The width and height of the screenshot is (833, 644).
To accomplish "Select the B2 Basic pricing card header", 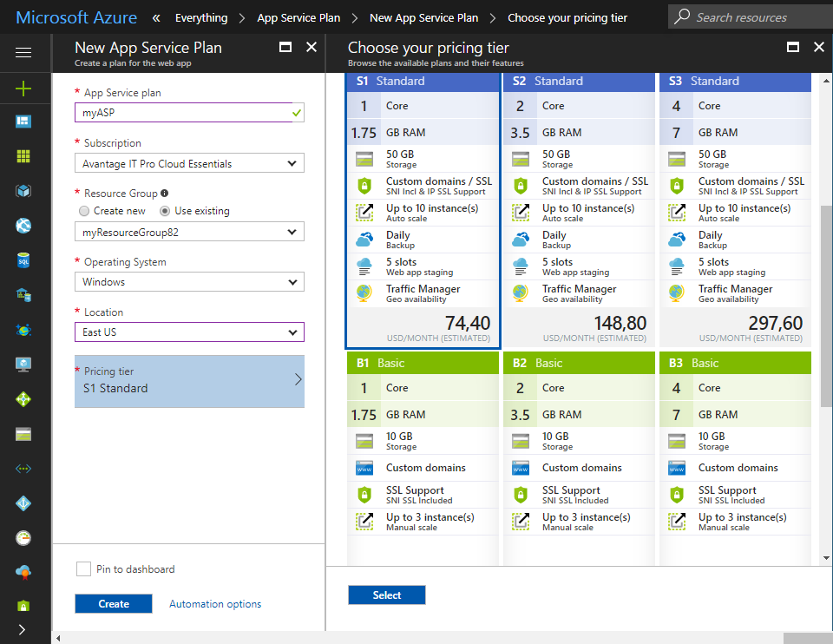I will [x=579, y=363].
